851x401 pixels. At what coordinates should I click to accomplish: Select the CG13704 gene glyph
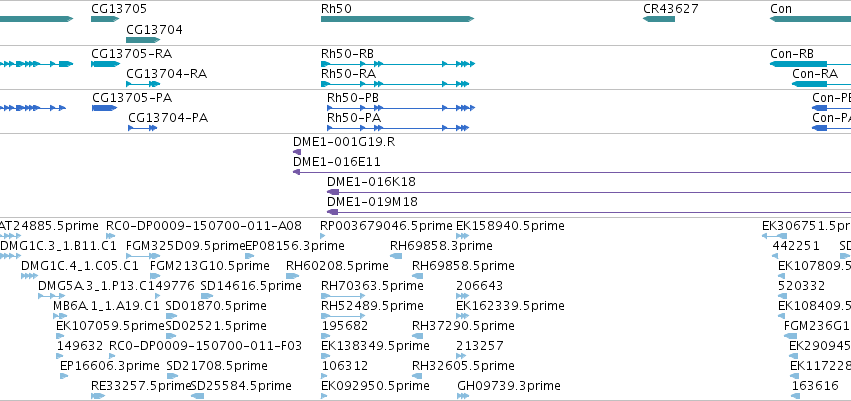(143, 40)
